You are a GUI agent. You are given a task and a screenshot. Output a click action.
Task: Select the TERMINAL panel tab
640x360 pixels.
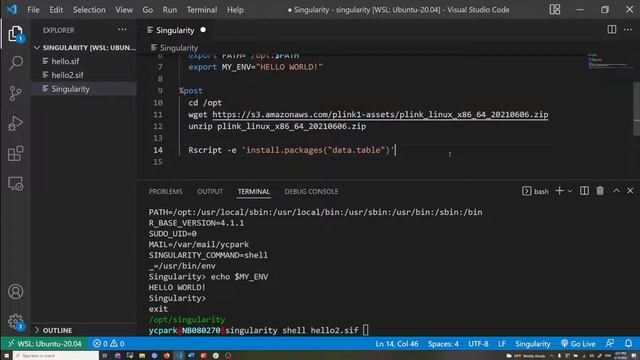(254, 191)
